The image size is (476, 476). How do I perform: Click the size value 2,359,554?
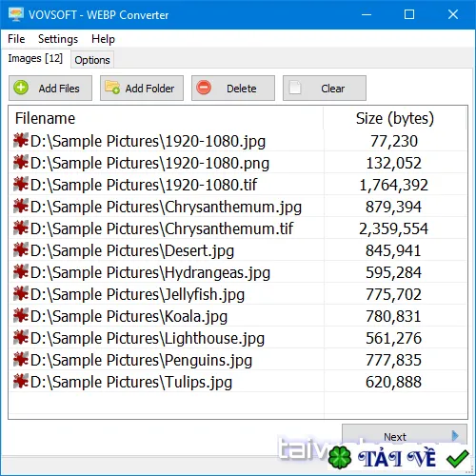tap(394, 228)
